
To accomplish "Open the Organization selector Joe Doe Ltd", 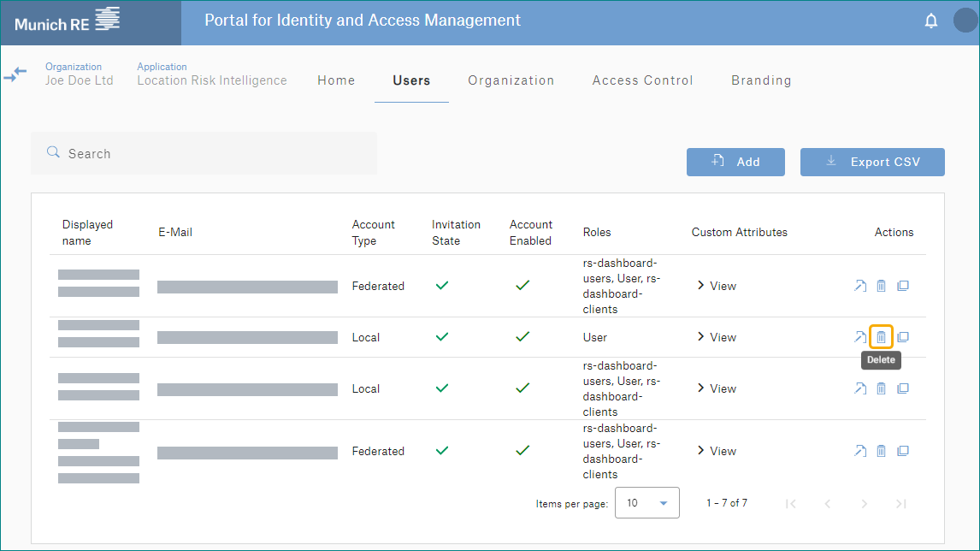I will click(x=80, y=74).
